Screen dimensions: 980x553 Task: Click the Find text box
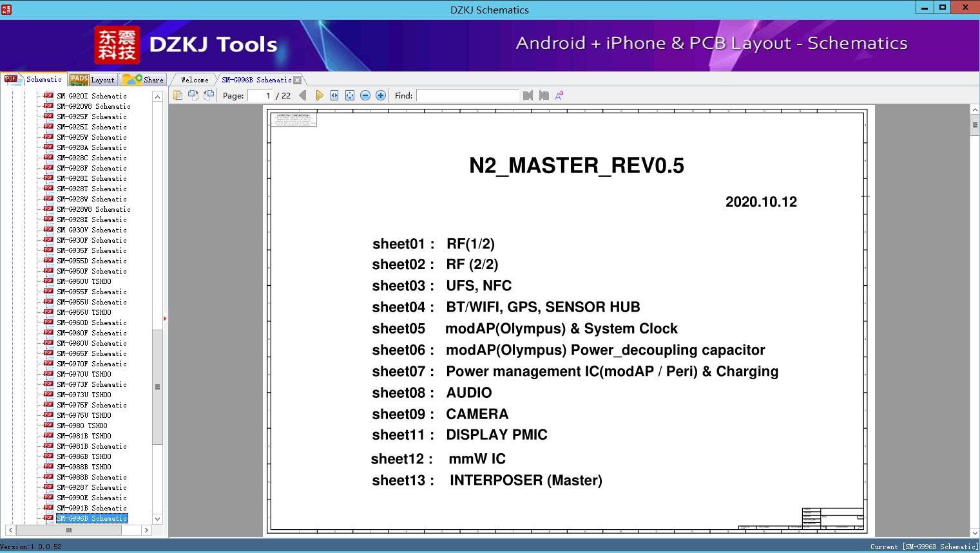pos(467,95)
